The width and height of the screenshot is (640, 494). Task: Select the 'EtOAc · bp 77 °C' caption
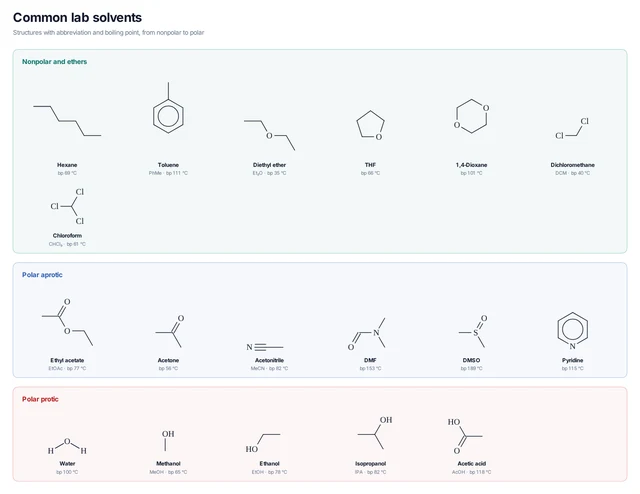[x=67, y=368]
